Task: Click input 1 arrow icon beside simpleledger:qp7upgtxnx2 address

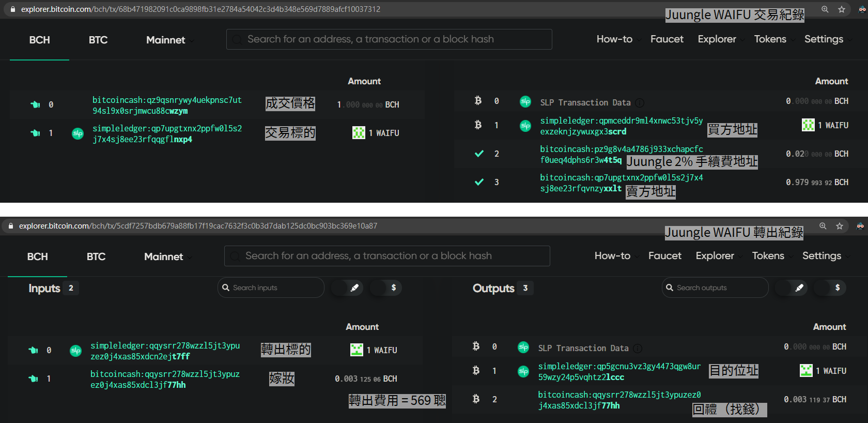Action: click(35, 133)
